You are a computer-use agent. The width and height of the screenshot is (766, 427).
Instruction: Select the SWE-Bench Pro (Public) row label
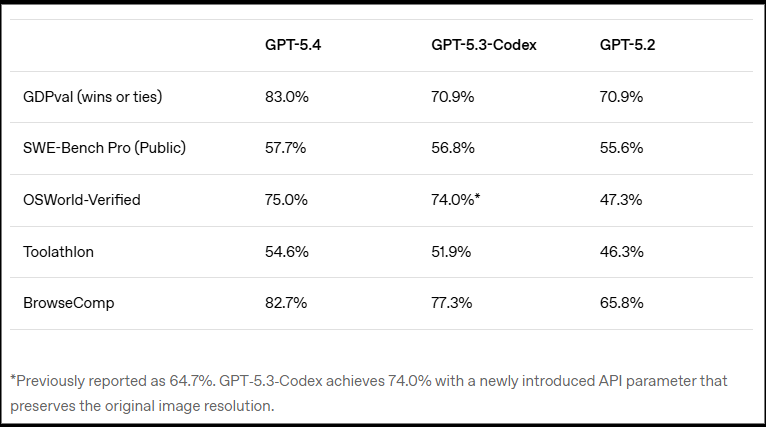pos(104,148)
